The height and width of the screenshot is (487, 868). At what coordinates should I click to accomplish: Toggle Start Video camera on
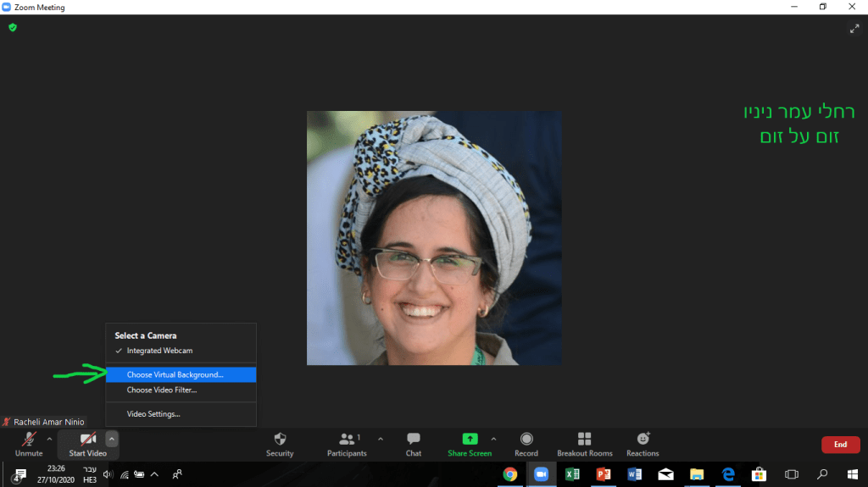[87, 439]
